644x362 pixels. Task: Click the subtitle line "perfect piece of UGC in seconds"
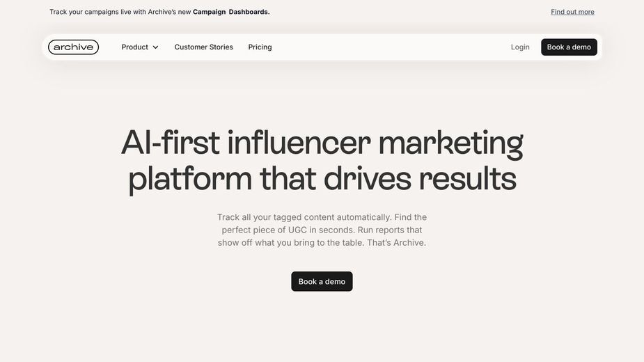288,230
